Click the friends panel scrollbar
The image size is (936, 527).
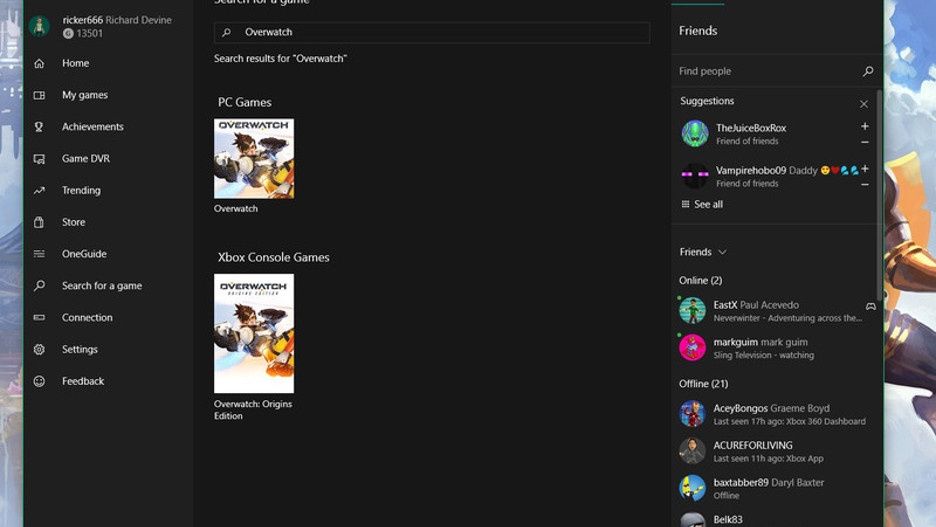[879, 194]
